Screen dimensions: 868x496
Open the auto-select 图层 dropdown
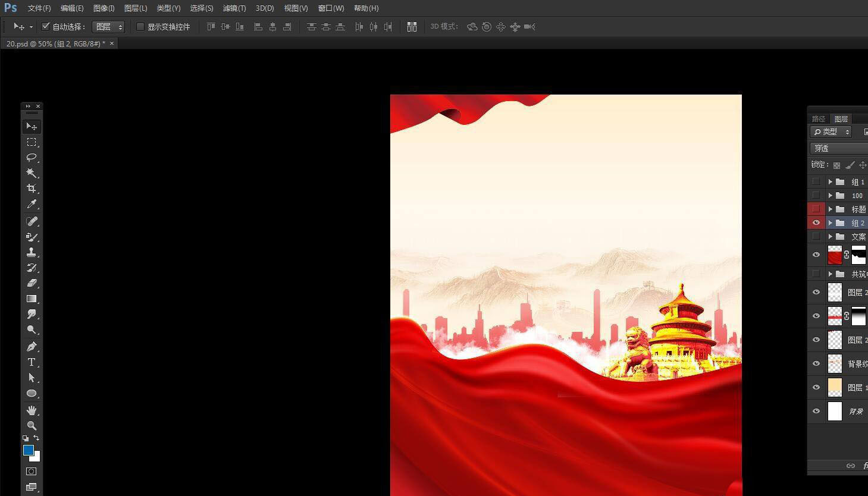[108, 27]
